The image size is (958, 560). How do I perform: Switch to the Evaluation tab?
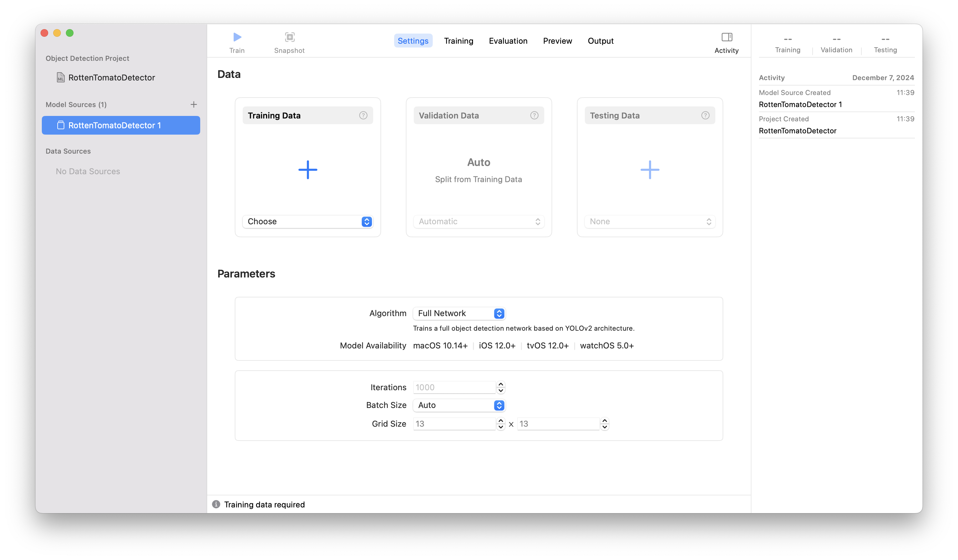tap(508, 41)
